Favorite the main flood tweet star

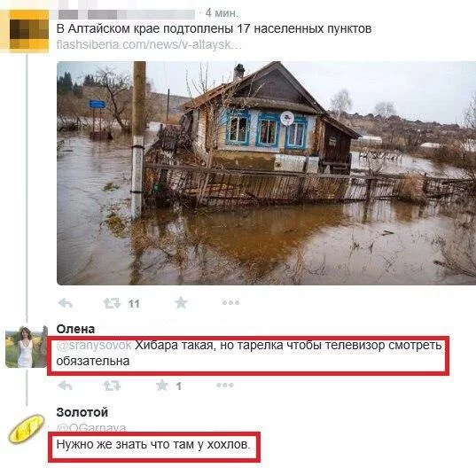(181, 302)
